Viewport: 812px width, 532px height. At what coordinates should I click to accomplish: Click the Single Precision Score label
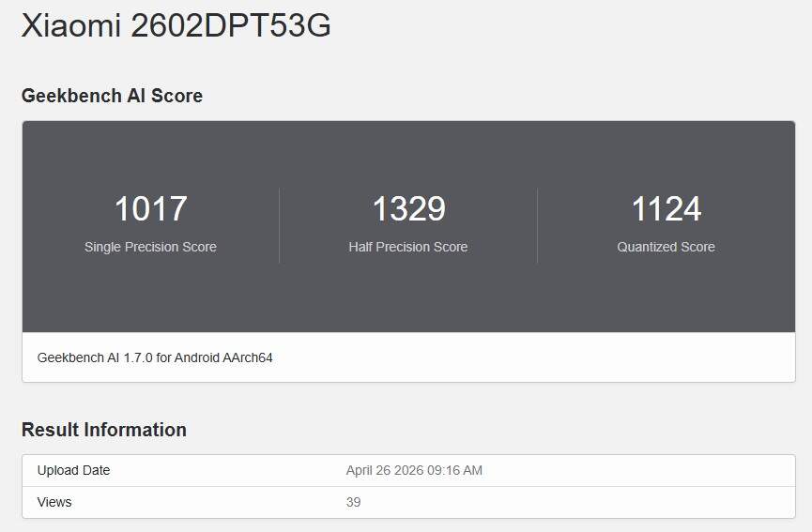151,247
